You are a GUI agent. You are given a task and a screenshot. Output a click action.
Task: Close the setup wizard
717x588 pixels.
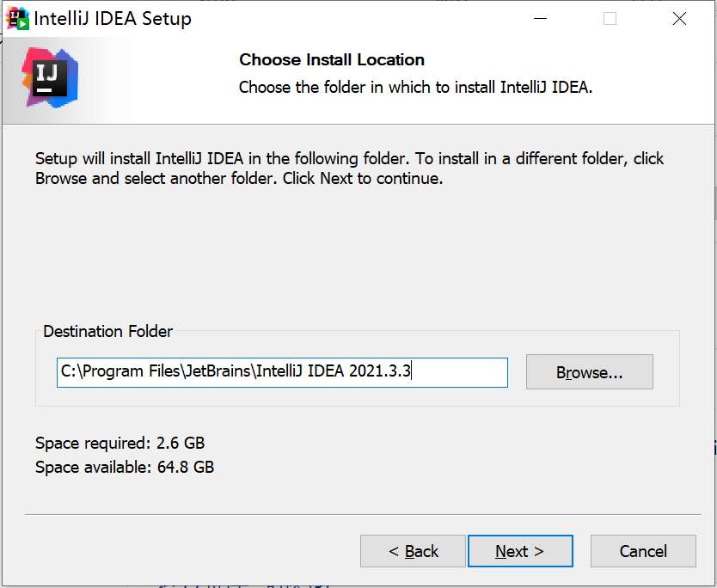point(678,17)
